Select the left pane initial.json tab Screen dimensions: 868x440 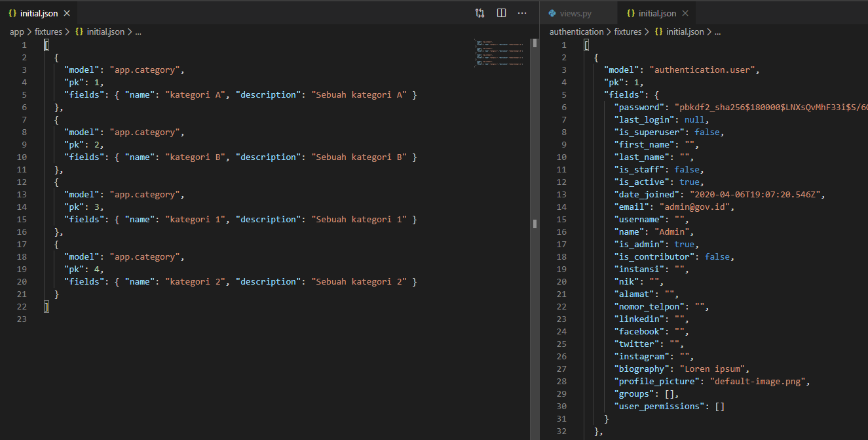click(39, 13)
